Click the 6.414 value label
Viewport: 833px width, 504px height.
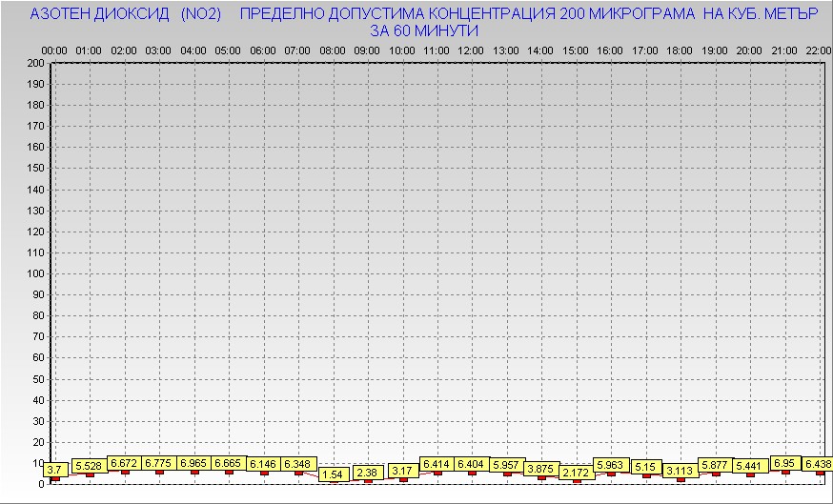tap(437, 464)
